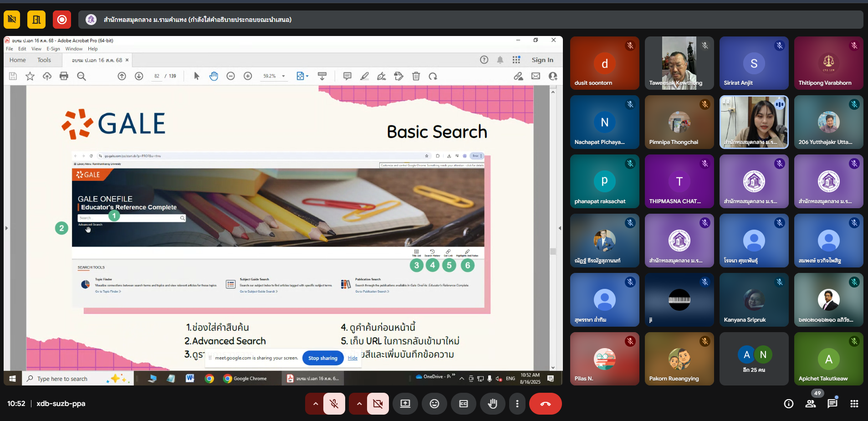
Task: Expand Acrobat right tools pane arrow
Action: point(560,228)
